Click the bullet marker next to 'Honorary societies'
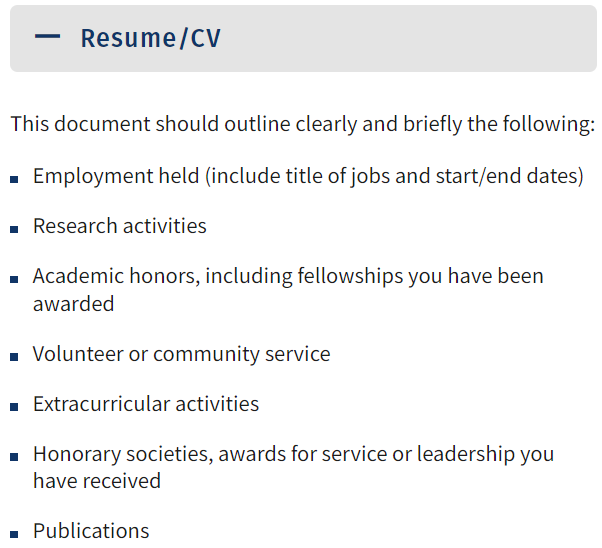Viewport: 602px width, 548px height. pos(14,457)
